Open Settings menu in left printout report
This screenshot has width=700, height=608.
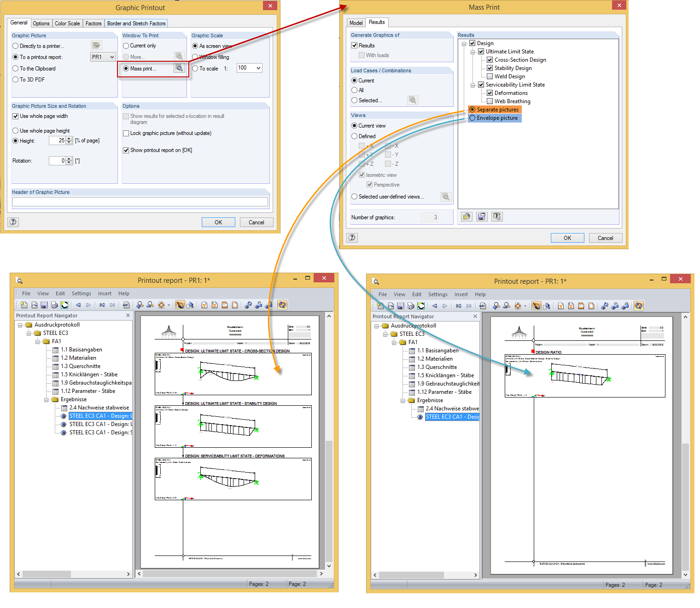(82, 293)
